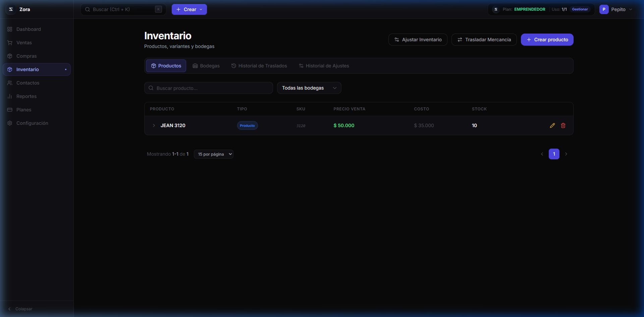Open the Todas las bodegas dropdown
This screenshot has height=317, width=644.
point(309,88)
